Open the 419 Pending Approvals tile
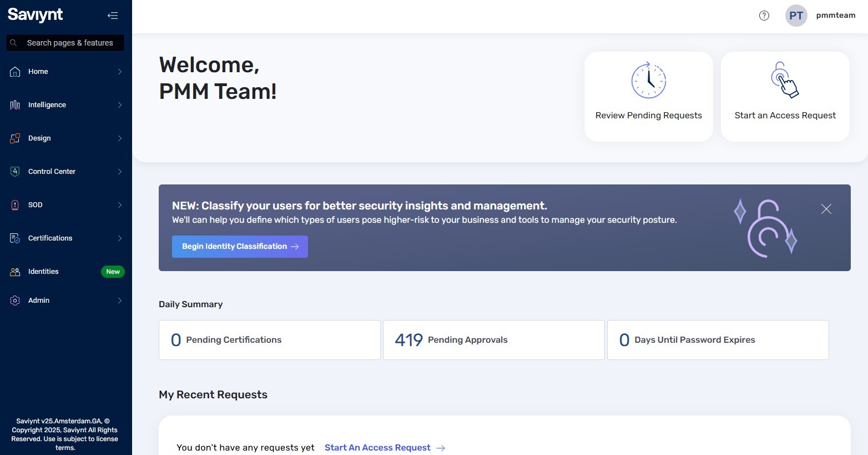The image size is (868, 455). (494, 340)
